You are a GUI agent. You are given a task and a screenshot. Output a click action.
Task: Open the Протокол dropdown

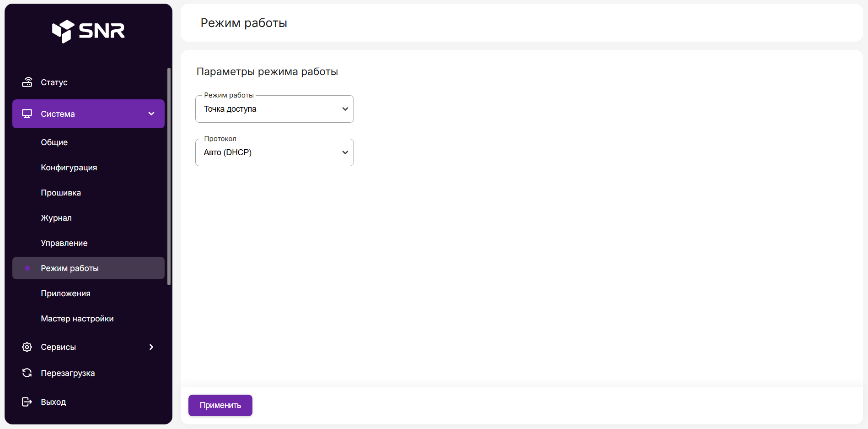coord(274,152)
